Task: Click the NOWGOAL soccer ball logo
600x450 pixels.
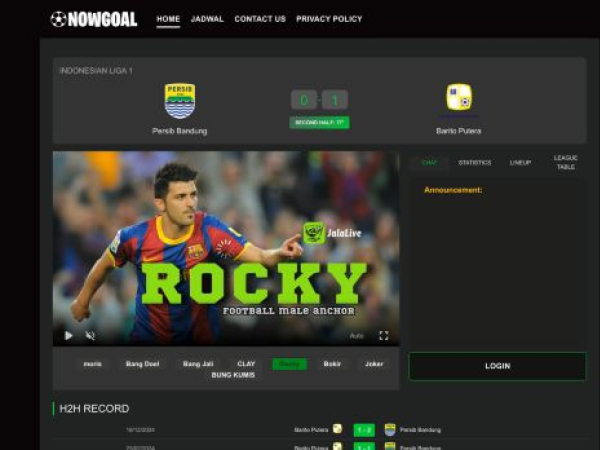Action: point(58,19)
